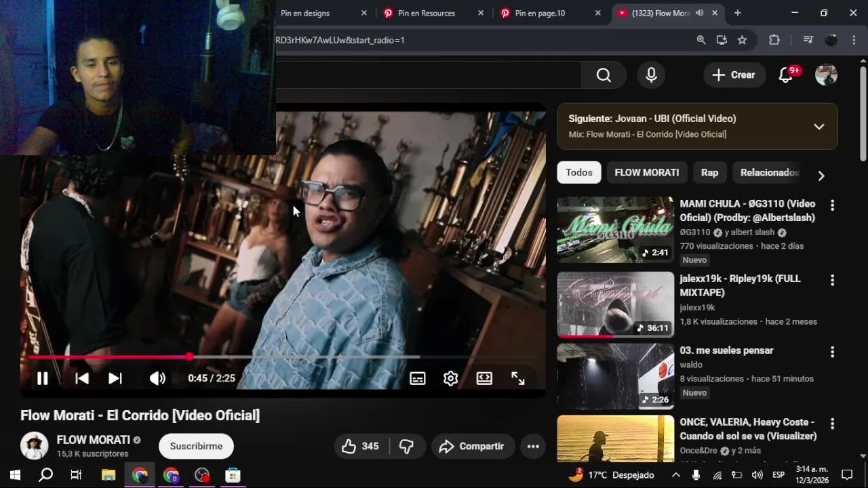Click the install app icon in address bar

(x=722, y=40)
